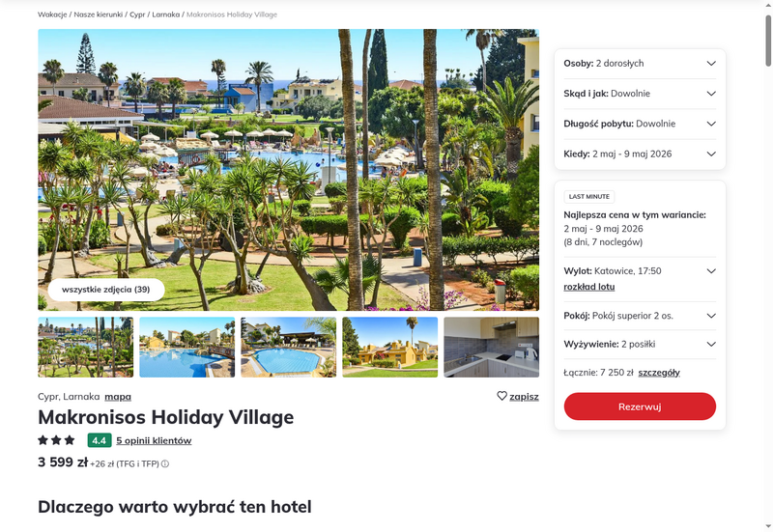The image size is (773, 532).
Task: Select the kitchen interior thumbnail
Action: [x=492, y=348]
